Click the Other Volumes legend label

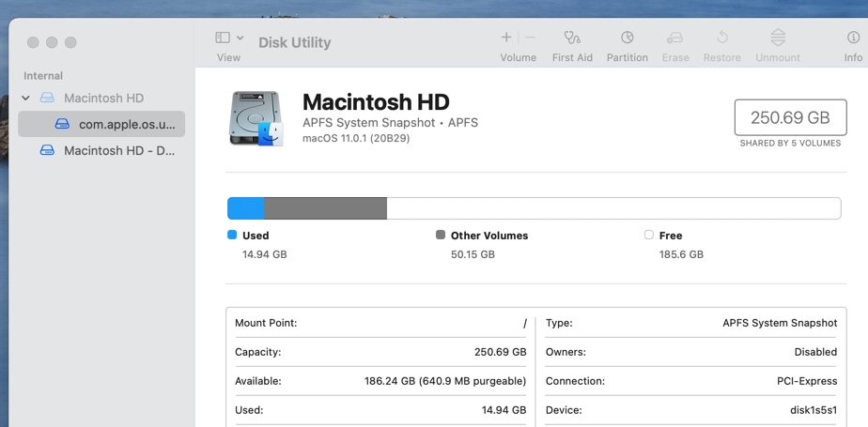click(488, 236)
